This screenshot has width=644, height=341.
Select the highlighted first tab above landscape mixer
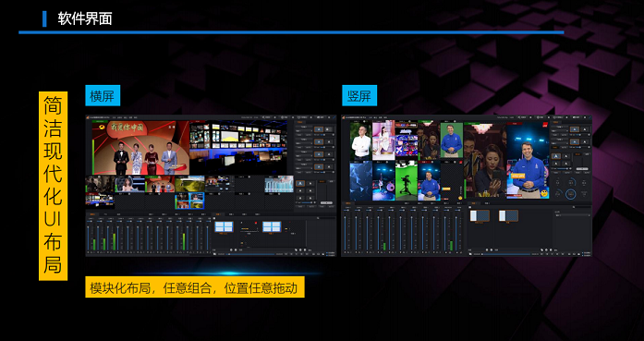[x=92, y=214]
